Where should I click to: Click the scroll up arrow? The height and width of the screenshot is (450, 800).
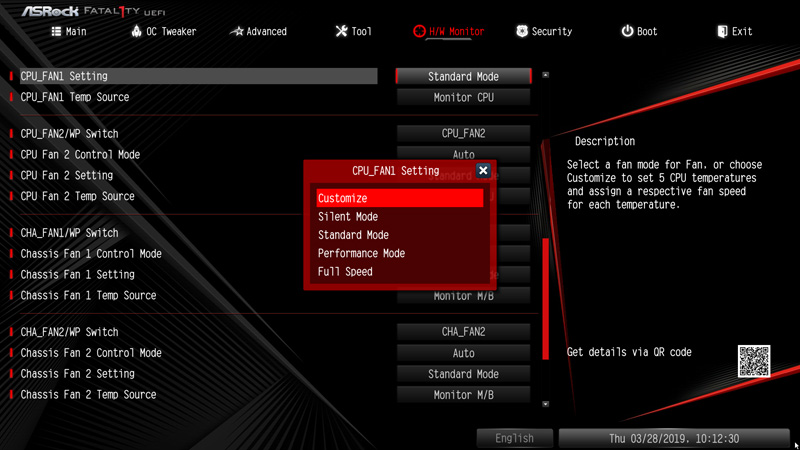tap(545, 75)
